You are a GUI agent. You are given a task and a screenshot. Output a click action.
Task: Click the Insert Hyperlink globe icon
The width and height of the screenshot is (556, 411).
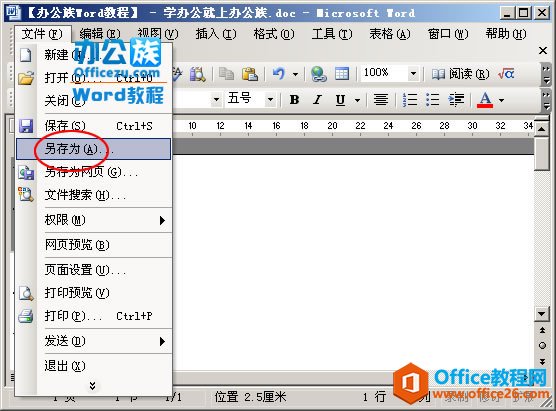point(319,74)
